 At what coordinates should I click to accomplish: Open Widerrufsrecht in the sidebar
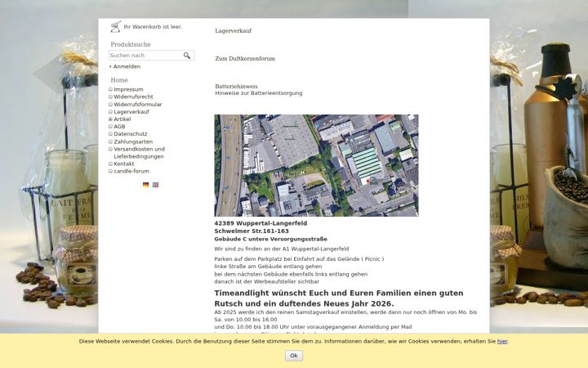pyautogui.click(x=133, y=96)
